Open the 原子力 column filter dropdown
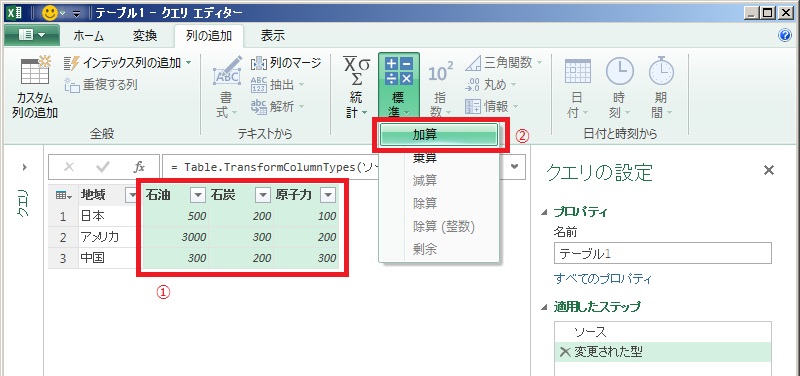The width and height of the screenshot is (800, 376). [x=328, y=195]
